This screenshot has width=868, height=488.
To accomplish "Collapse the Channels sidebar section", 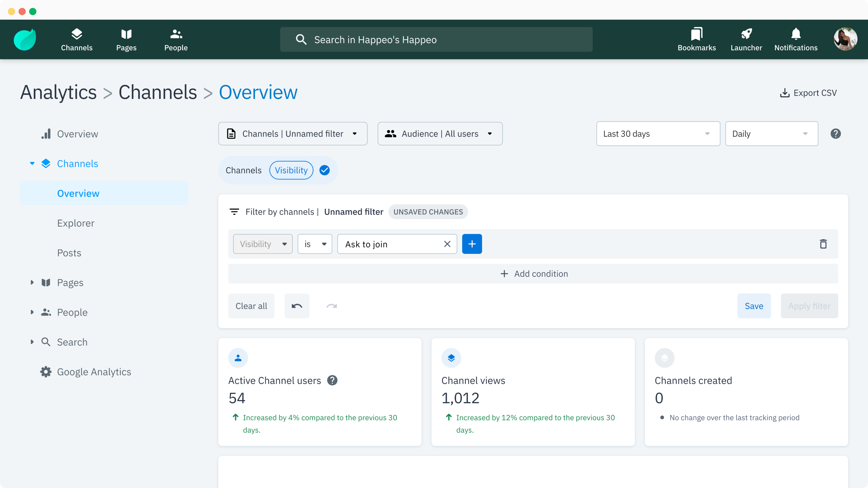I will tap(32, 163).
